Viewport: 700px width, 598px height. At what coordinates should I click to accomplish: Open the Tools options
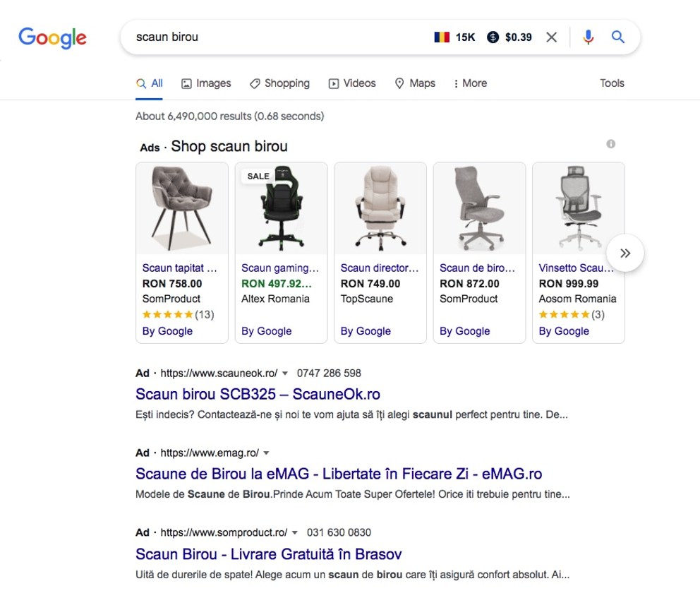[612, 83]
